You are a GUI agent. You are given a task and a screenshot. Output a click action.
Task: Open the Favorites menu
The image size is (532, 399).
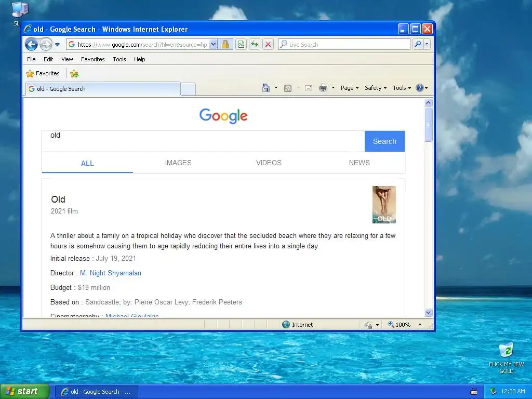coord(92,59)
